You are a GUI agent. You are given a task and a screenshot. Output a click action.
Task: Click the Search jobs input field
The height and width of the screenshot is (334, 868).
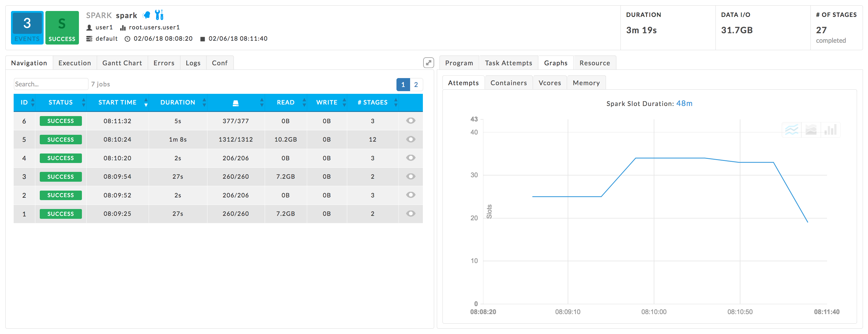51,84
